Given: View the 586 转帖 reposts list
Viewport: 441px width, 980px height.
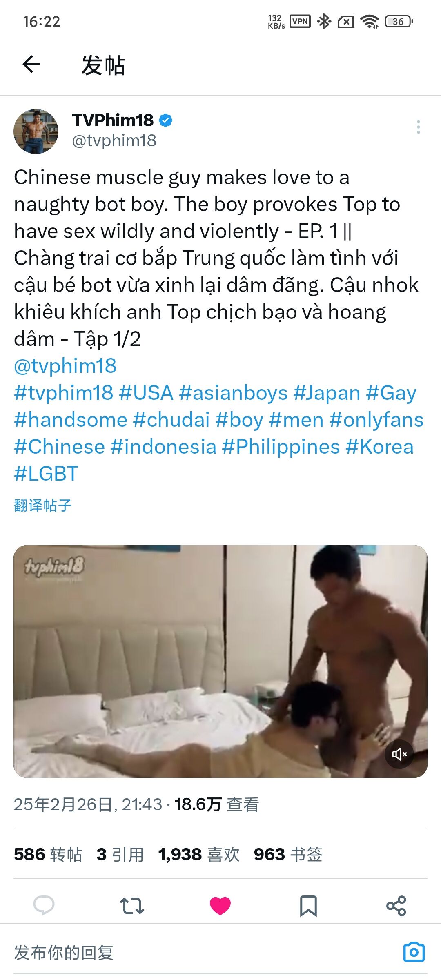Looking at the screenshot, I should pos(48,854).
